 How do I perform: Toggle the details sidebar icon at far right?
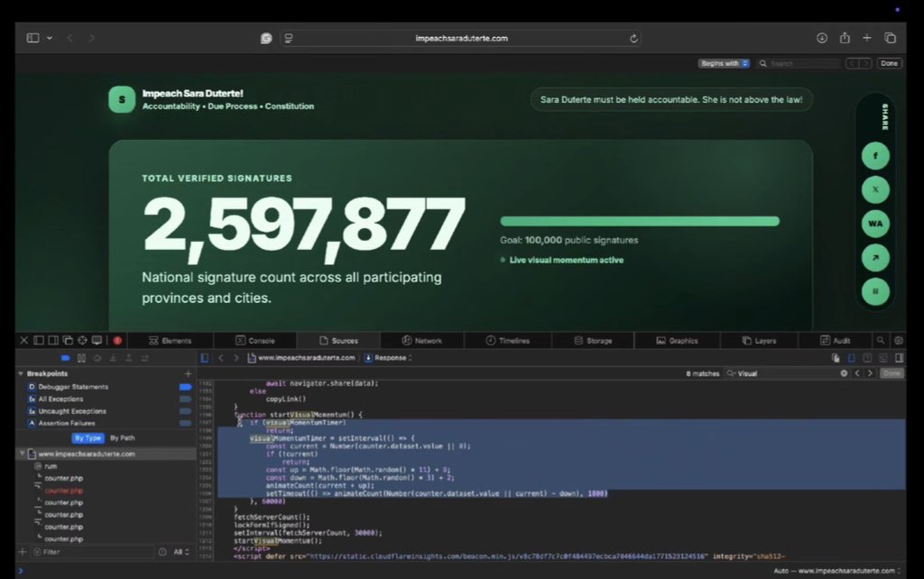tap(899, 358)
